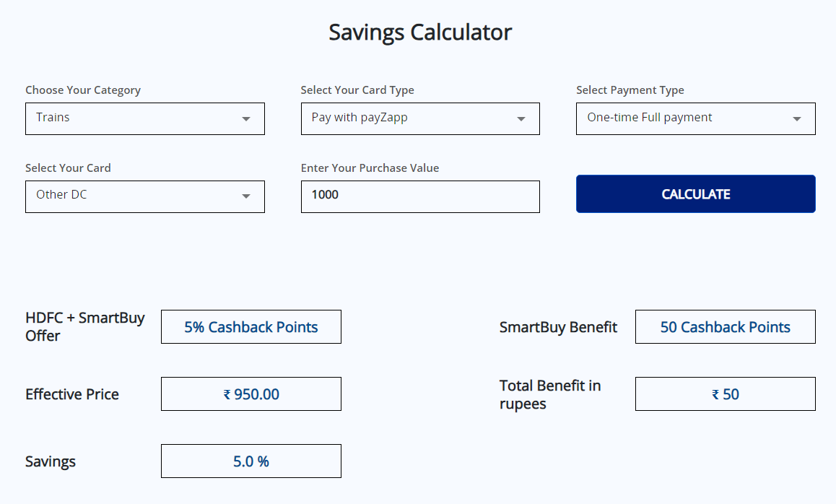The width and height of the screenshot is (836, 504).
Task: Open the category dropdown showing Trains
Action: coord(137,118)
